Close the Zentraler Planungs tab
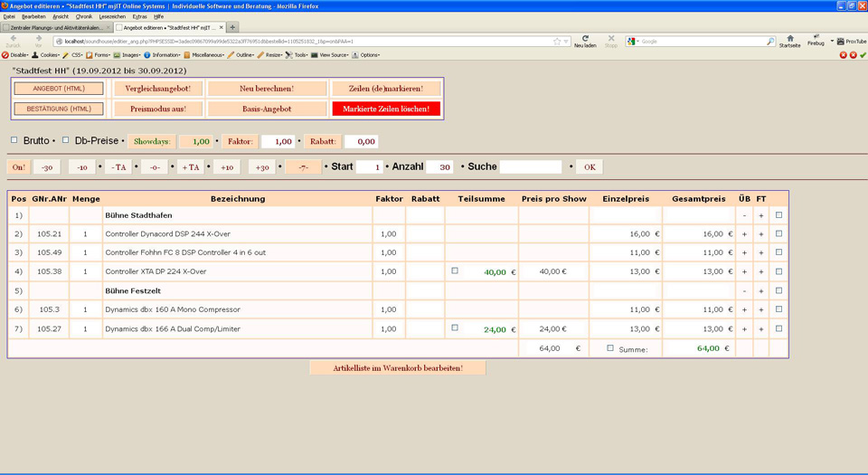Screen dimensions: 868x475 pyautogui.click(x=108, y=27)
